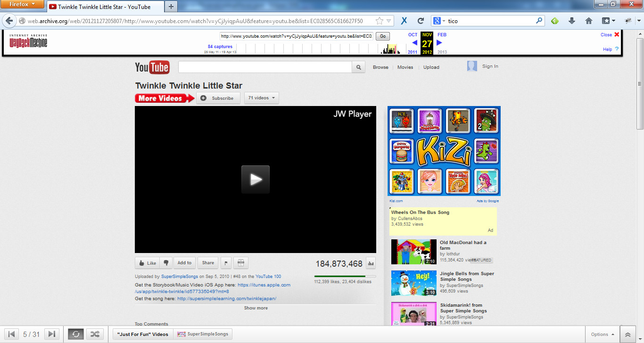Go to previous Wayback capture arrow
Viewport: 644px width, 343px height.
pos(414,43)
